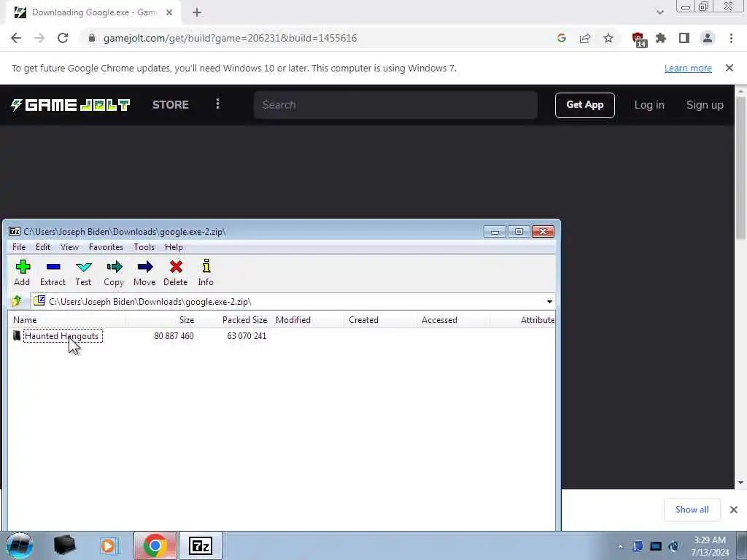Screen dimensions: 747x560
Task: Open the Help menu in 7-Zip
Action: tap(174, 247)
